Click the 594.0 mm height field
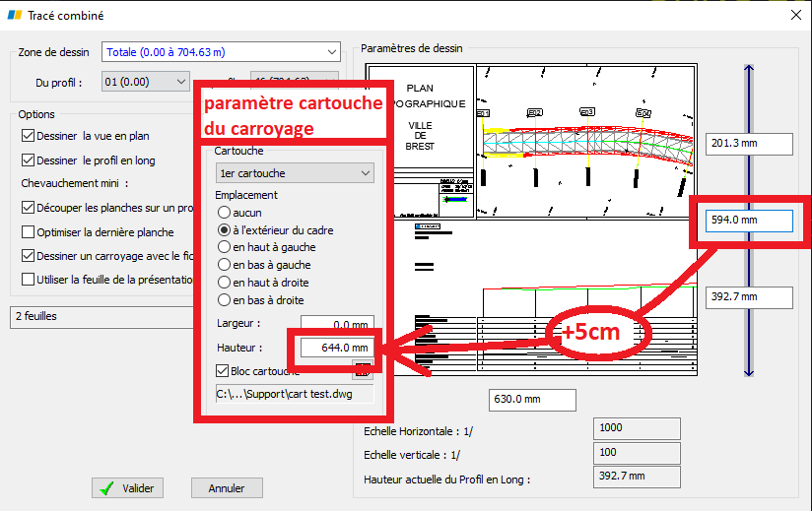812x511 pixels. click(749, 221)
